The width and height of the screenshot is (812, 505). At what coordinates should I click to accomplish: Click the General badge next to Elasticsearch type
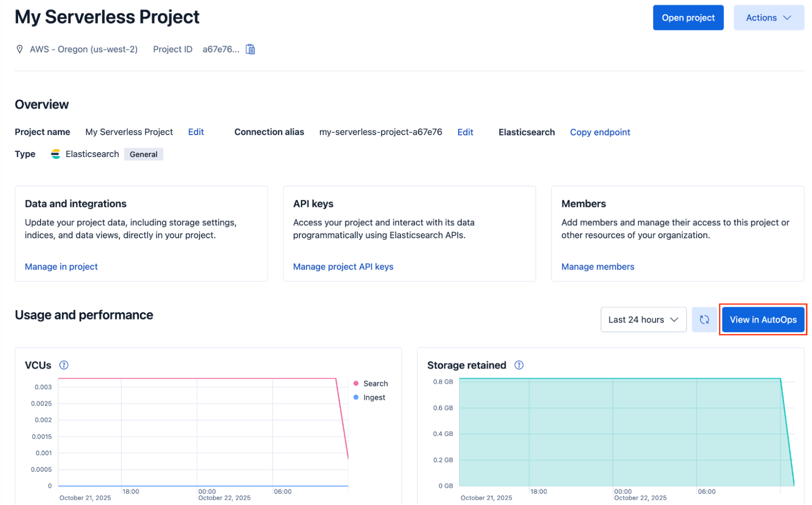(x=143, y=154)
